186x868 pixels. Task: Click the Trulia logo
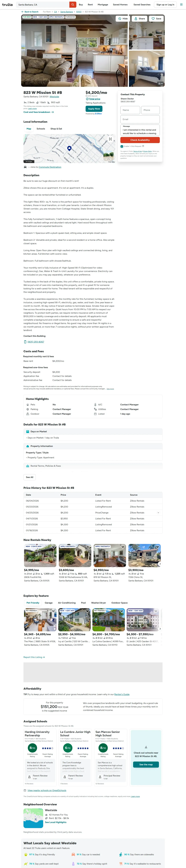(7, 5)
